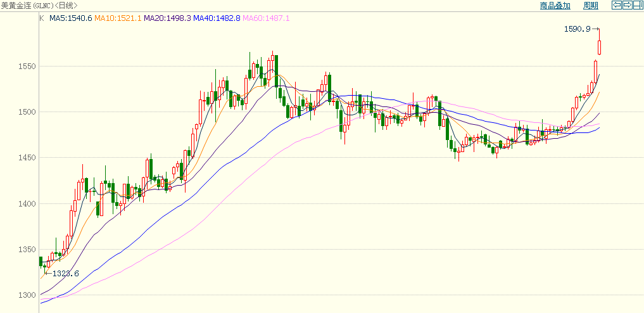Open the 周期 period link
Image resolution: width=644 pixels, height=313 pixels.
(x=590, y=6)
